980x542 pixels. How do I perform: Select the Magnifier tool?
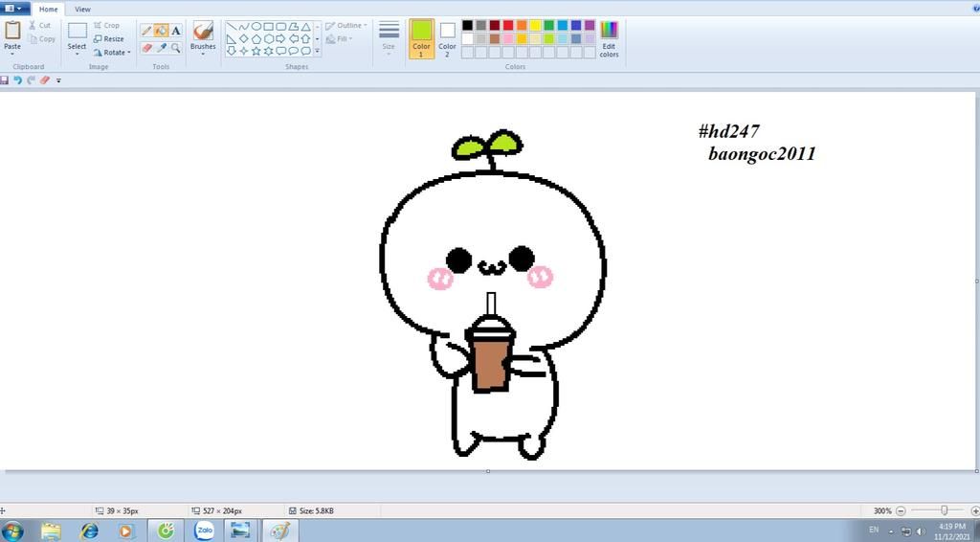[x=176, y=47]
